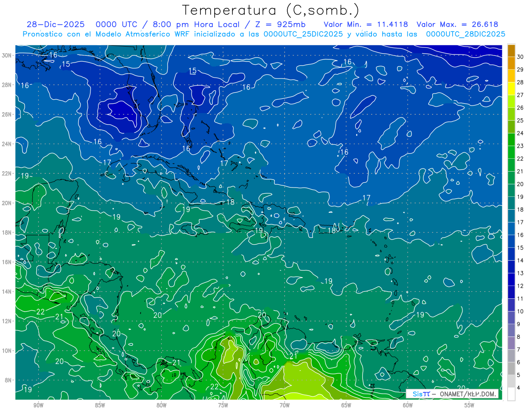
Task: Click the longitude axis label "90W"
Action: coord(38,406)
